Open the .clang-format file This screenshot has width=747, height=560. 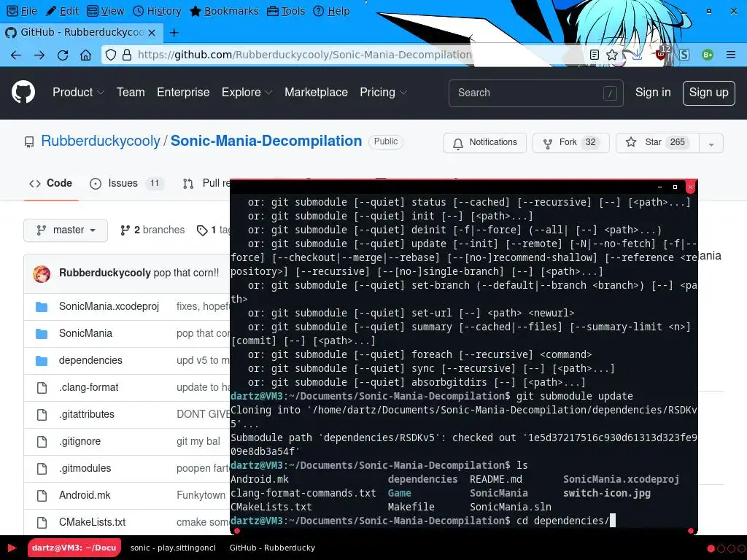click(88, 388)
